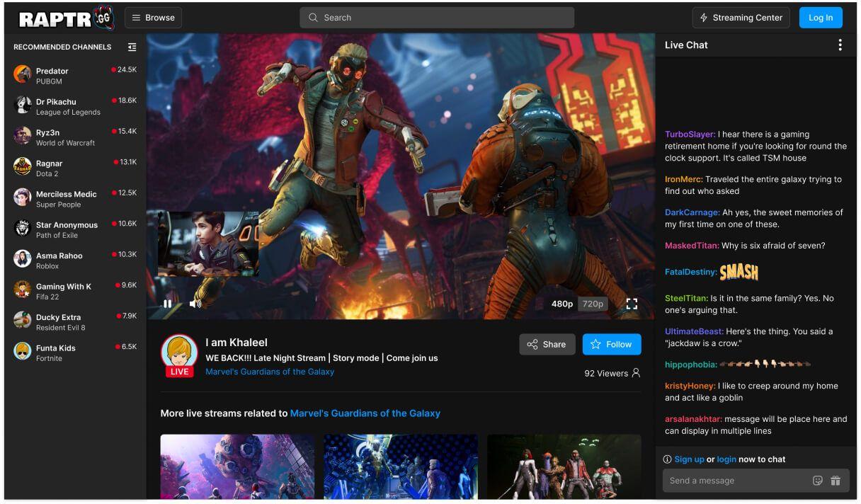The width and height of the screenshot is (861, 504).
Task: Click MaskedTitan's username in chat
Action: [x=692, y=246]
